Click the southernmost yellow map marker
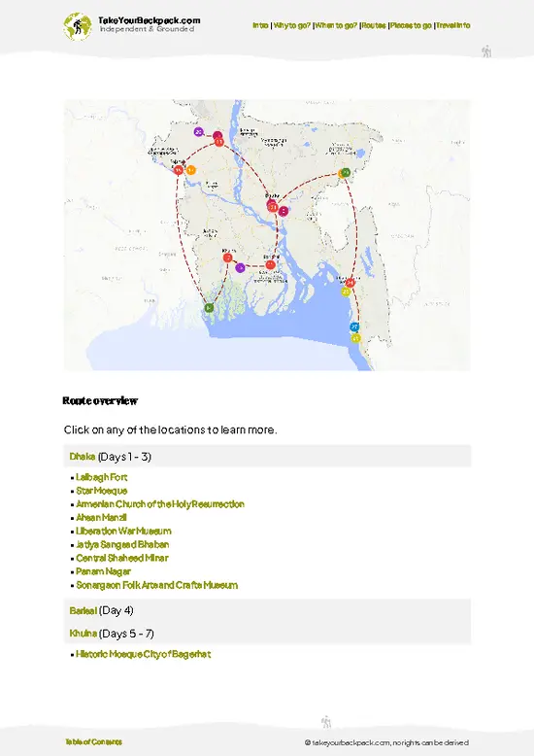534x756 pixels. click(355, 338)
